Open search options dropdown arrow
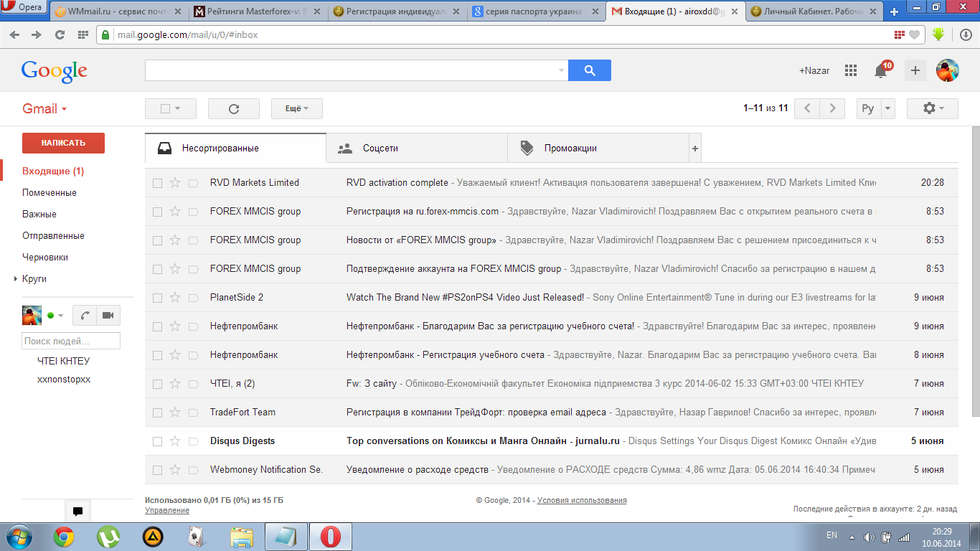Image resolution: width=980 pixels, height=551 pixels. 561,70
